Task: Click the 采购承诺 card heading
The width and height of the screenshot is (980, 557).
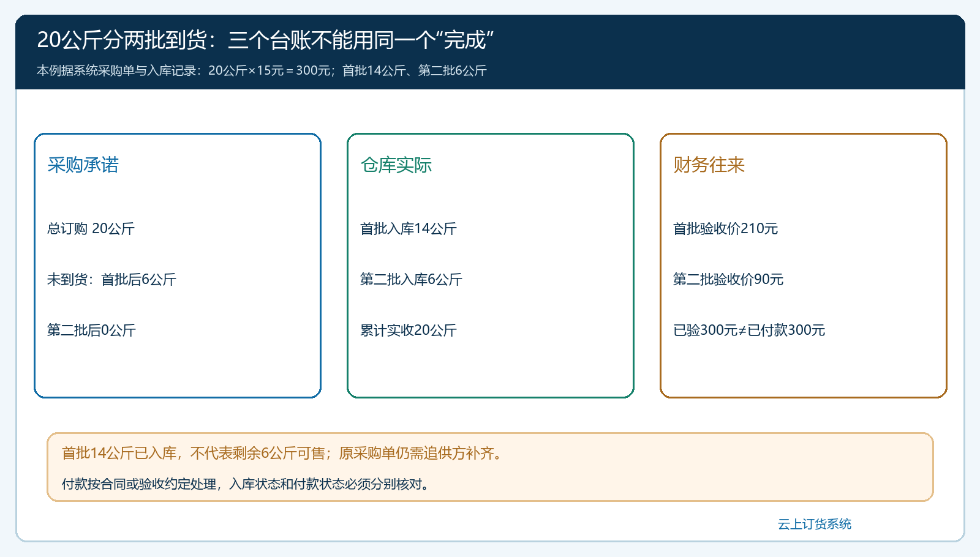Action: tap(83, 165)
